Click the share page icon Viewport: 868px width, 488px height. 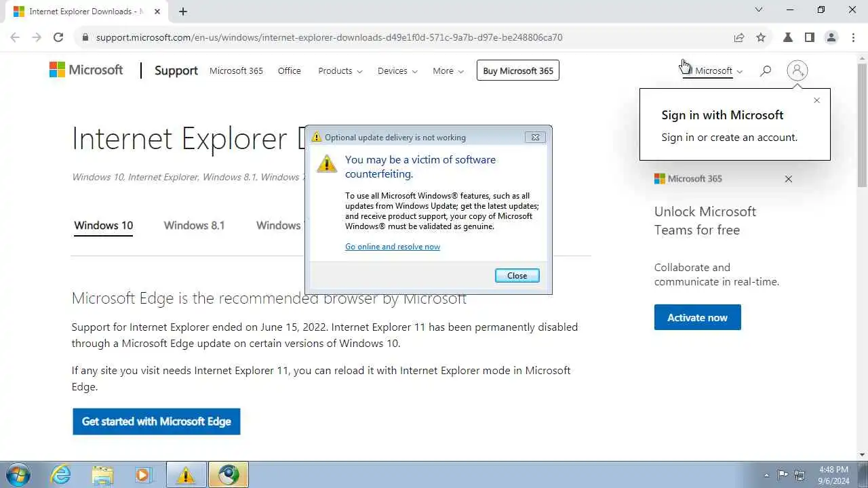(x=739, y=37)
